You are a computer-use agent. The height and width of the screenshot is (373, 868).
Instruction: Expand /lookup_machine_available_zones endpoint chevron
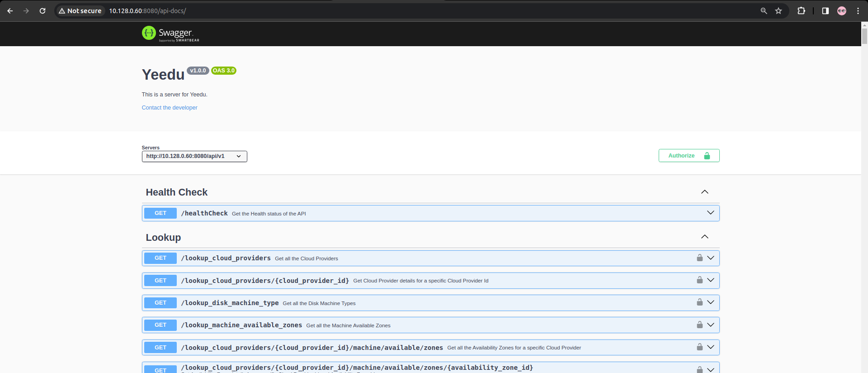[711, 325]
